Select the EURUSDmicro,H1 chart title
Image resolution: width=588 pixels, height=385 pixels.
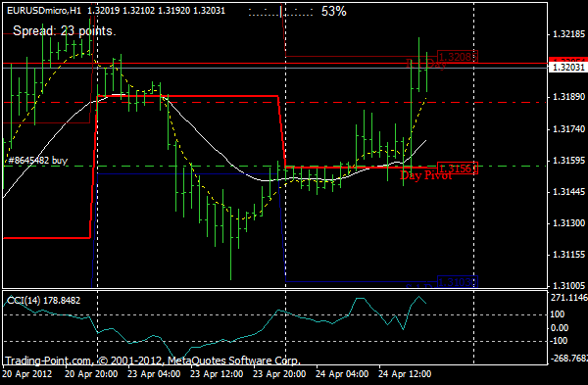point(44,11)
